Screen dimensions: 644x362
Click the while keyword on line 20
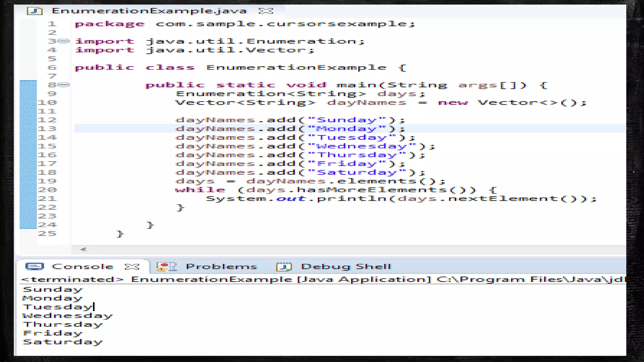[x=200, y=190]
